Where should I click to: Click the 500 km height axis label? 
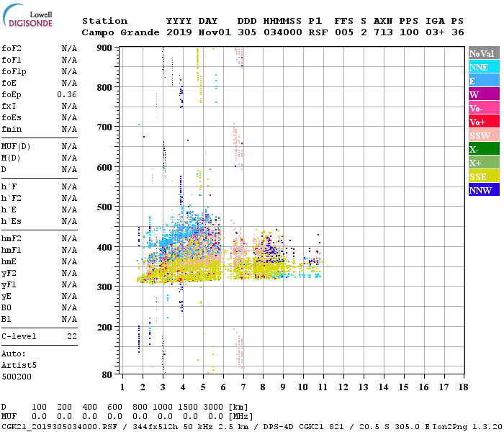(104, 207)
